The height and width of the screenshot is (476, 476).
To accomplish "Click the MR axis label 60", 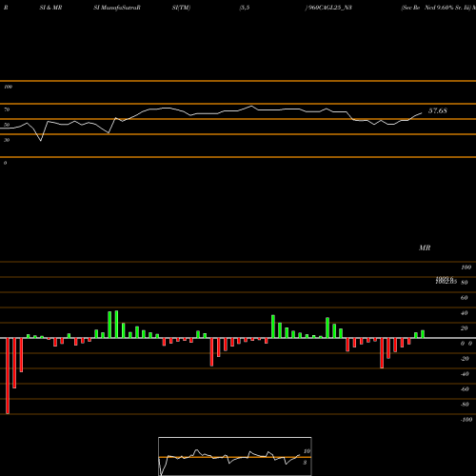I will click(x=465, y=298).
